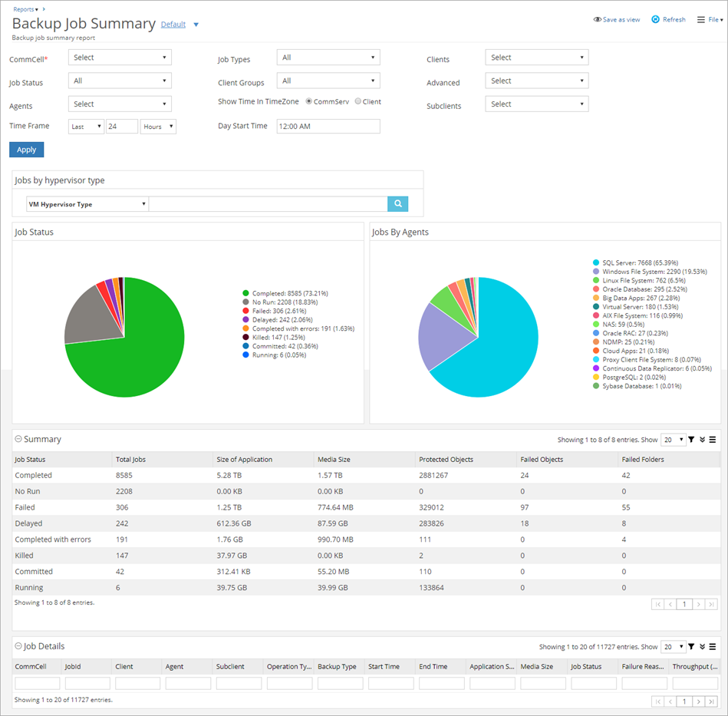Screen dimensions: 728x716
Task: Select the CommServ time zone radio button
Action: (307, 101)
